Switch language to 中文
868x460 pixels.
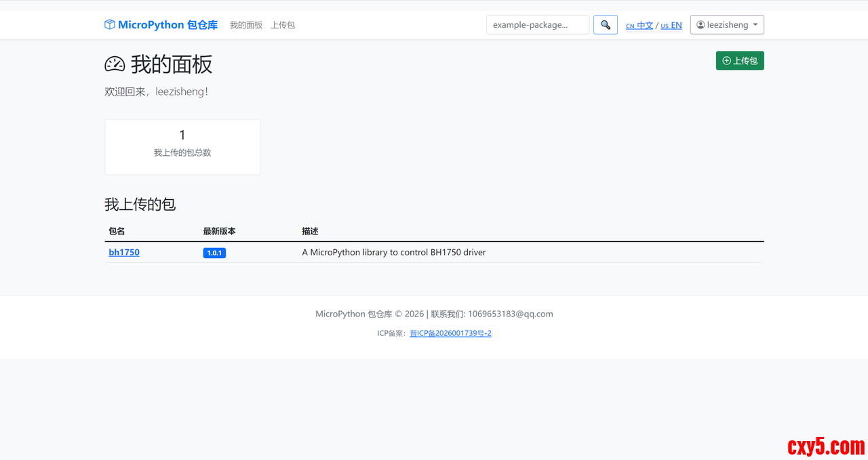(639, 26)
